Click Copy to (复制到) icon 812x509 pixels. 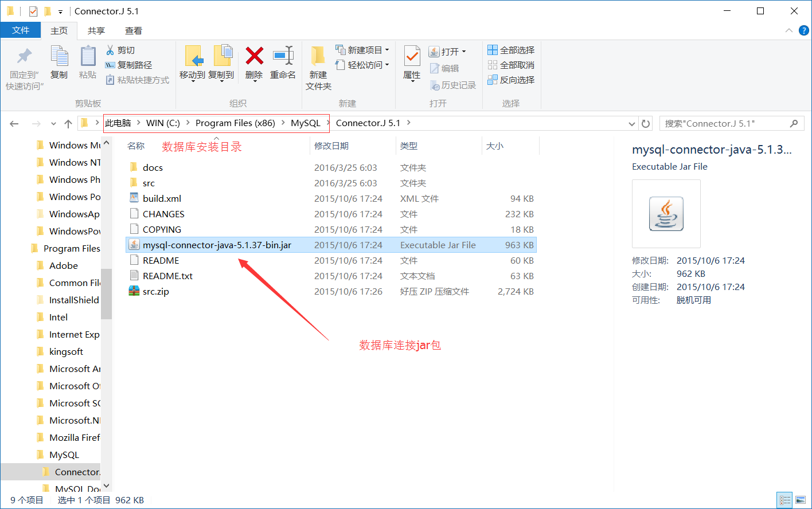coord(222,56)
